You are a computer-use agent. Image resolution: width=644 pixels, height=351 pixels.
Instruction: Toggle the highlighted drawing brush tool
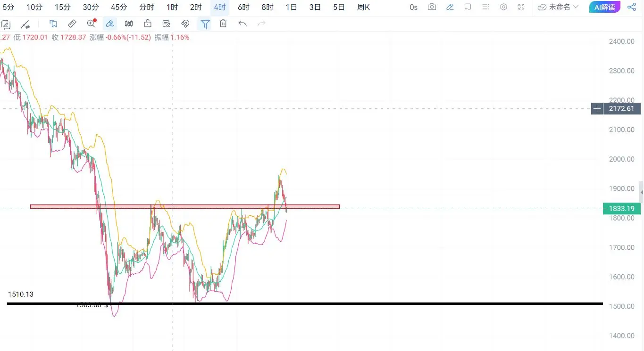(x=110, y=24)
